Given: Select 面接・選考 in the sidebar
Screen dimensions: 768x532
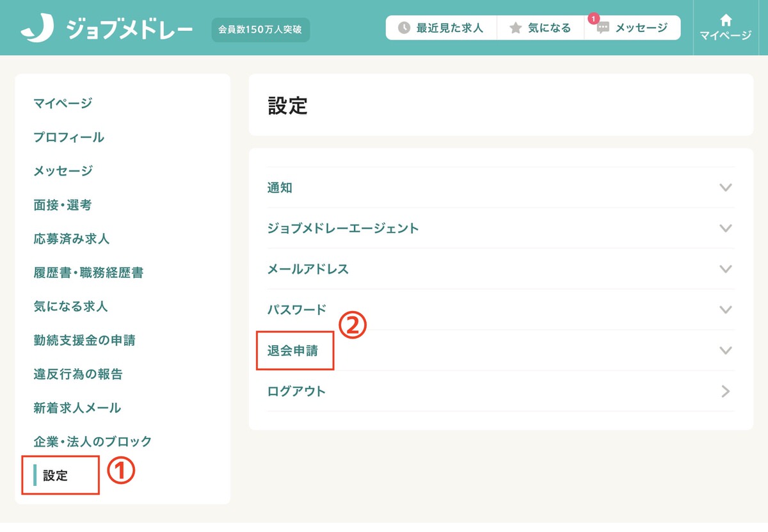Looking at the screenshot, I should tap(63, 205).
